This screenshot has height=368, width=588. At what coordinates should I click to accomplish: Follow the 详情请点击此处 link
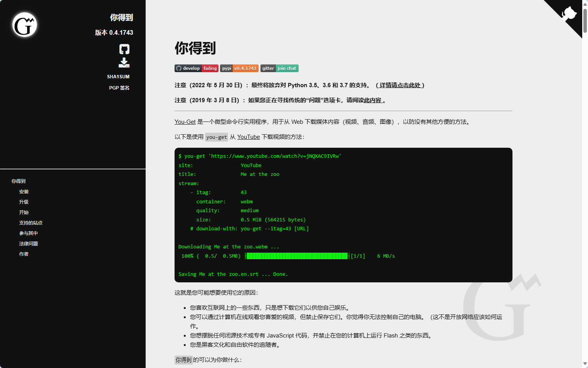point(400,85)
